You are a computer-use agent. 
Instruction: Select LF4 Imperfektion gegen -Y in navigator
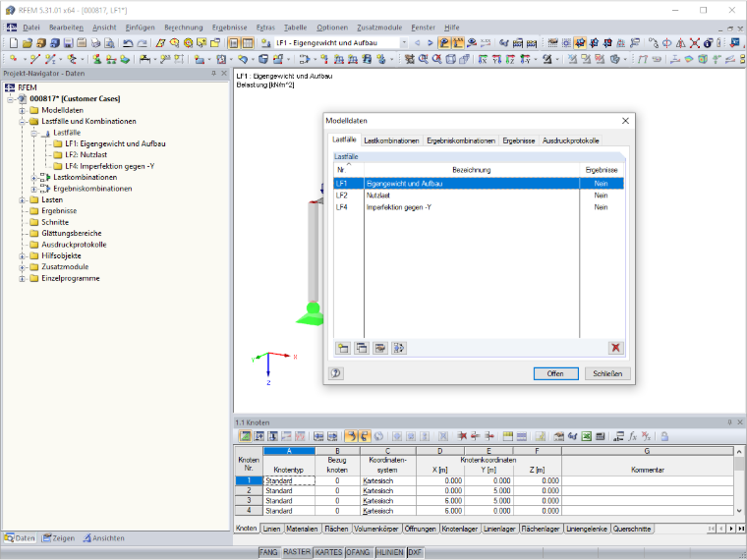(x=109, y=166)
